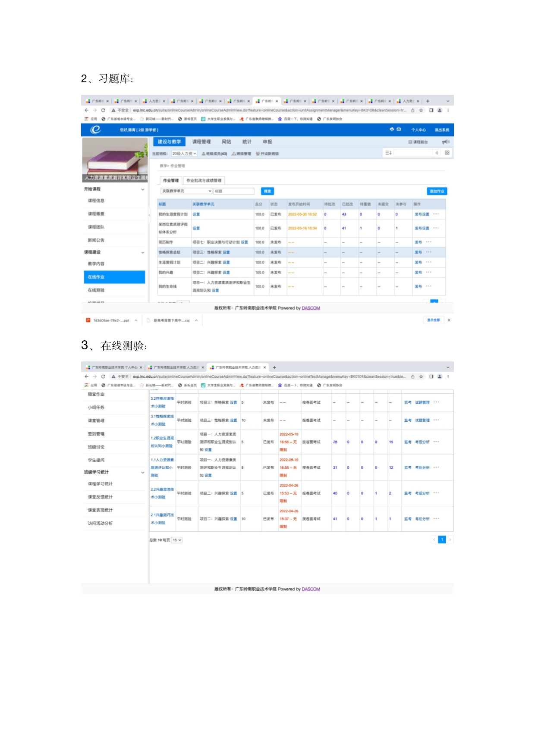
Task: Focus the 标题 title search input
Action: click(234, 191)
